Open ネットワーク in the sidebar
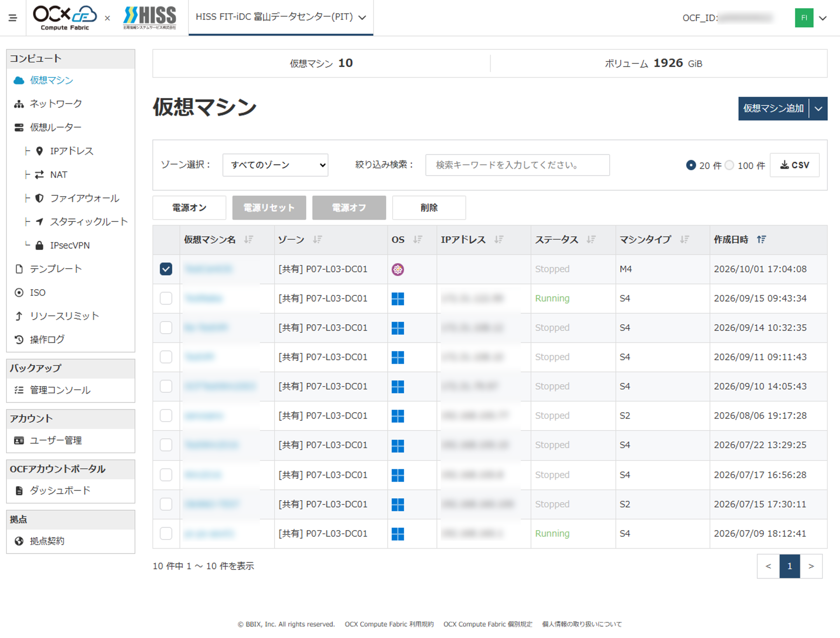Screen dimensions: 840x638 pos(56,104)
